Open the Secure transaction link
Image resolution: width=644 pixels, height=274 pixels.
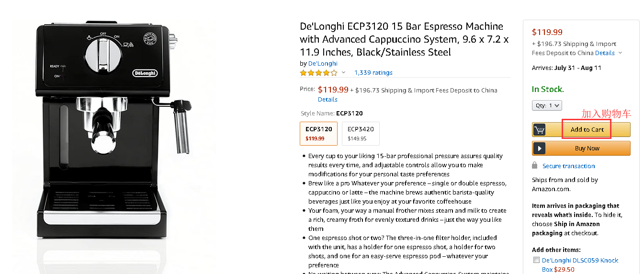coord(568,166)
